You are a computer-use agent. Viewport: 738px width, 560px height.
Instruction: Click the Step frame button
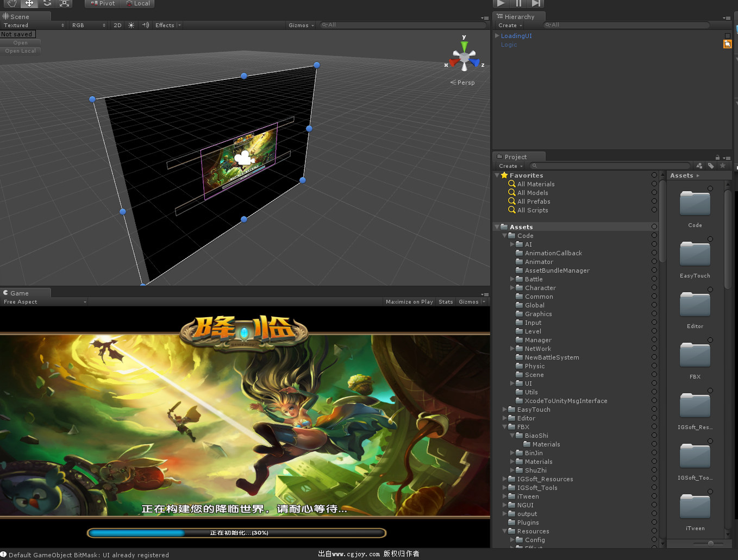click(536, 3)
